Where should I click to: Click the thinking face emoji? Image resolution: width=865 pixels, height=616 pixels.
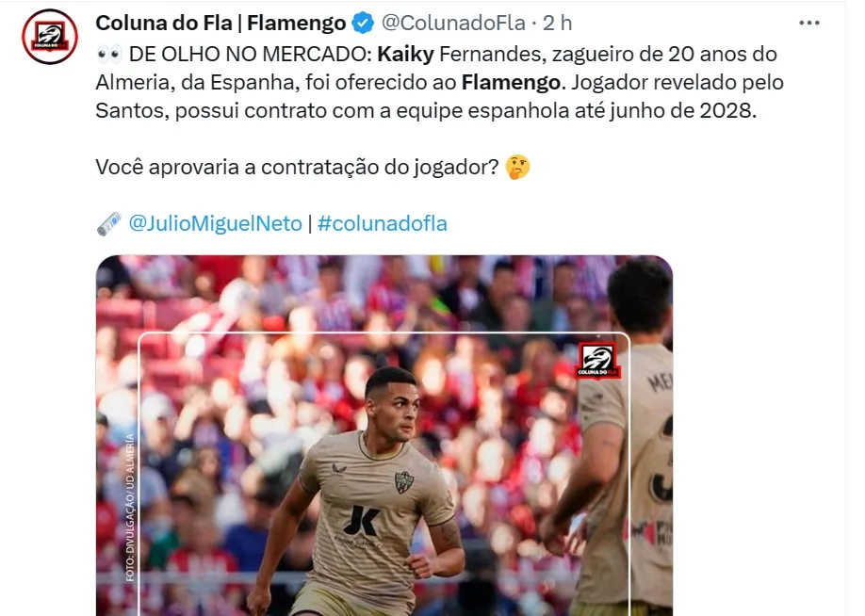(x=517, y=168)
